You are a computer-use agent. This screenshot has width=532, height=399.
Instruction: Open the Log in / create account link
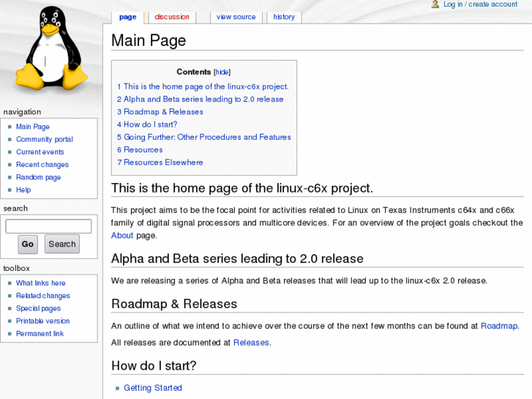pyautogui.click(x=481, y=4)
